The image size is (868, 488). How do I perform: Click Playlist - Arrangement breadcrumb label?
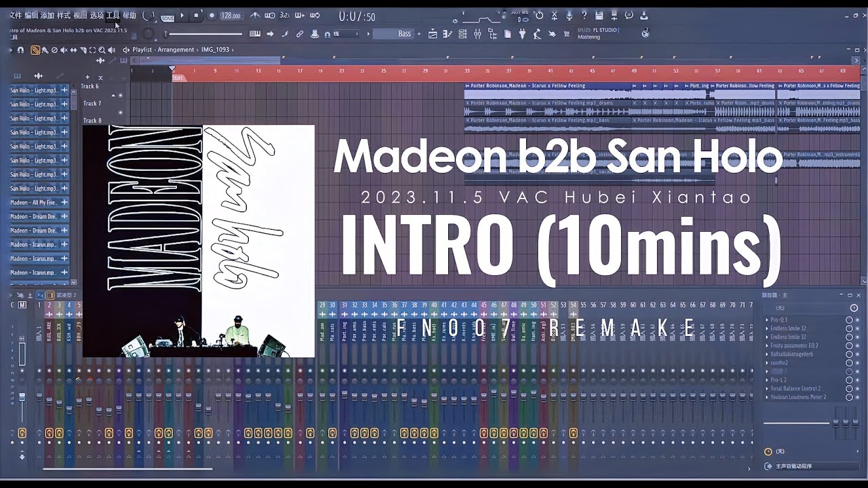pos(163,49)
